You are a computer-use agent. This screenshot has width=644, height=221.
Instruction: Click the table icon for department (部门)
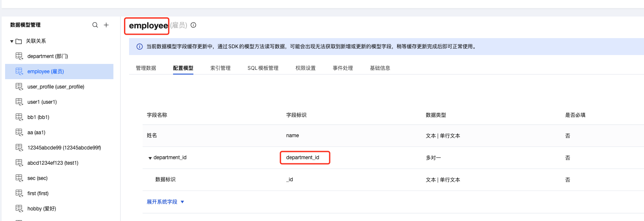coord(19,56)
